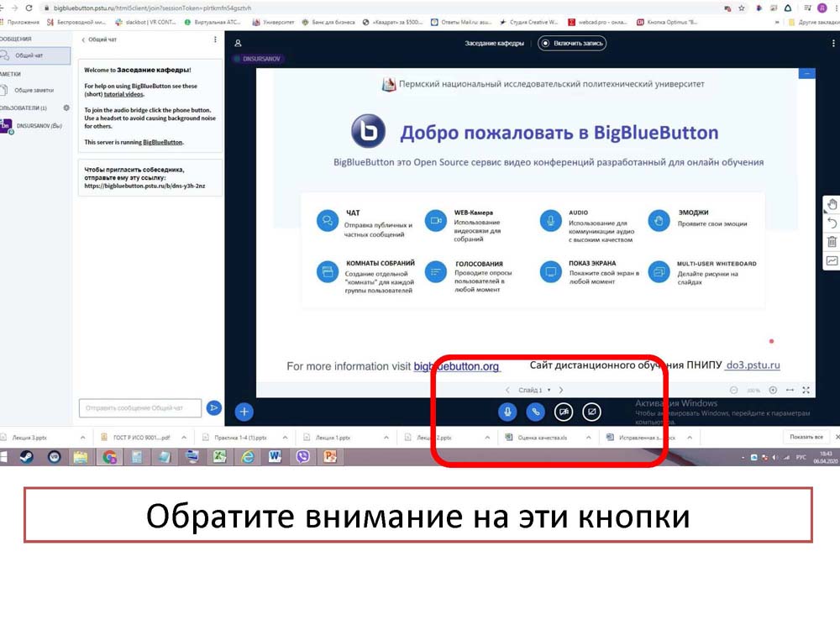Open the bigbluebutton.org link on slide
The height and width of the screenshot is (630, 840).
(x=456, y=366)
